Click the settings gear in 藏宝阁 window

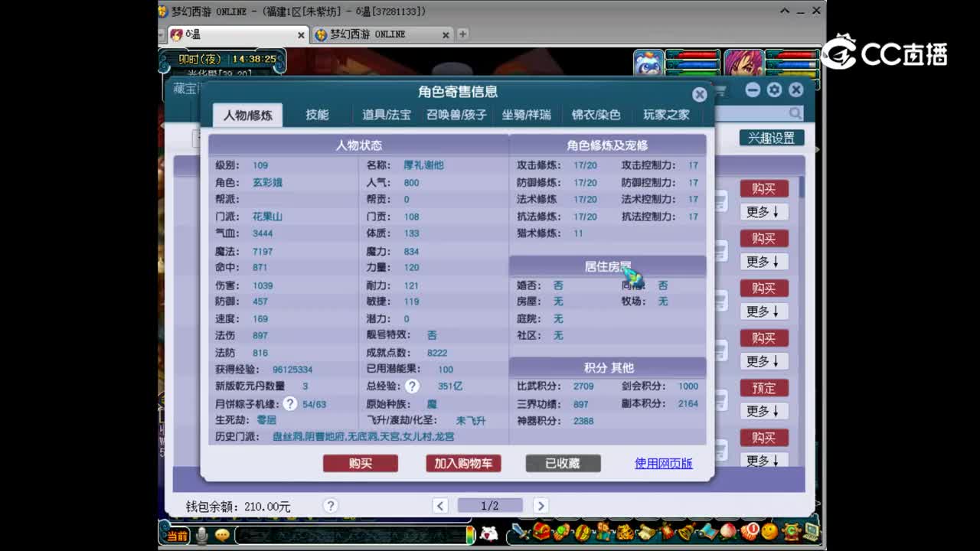774,90
